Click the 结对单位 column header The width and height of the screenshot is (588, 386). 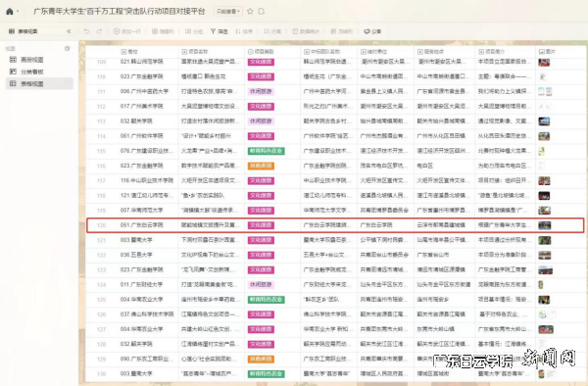374,52
